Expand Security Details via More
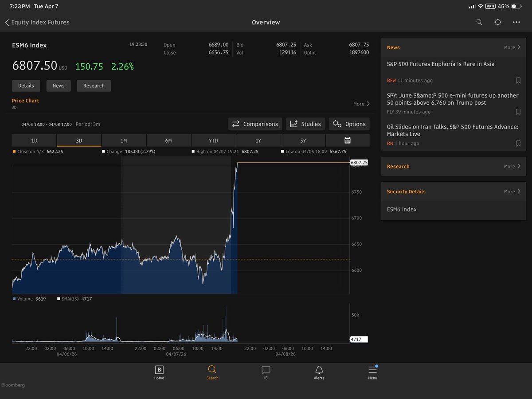 [512, 192]
